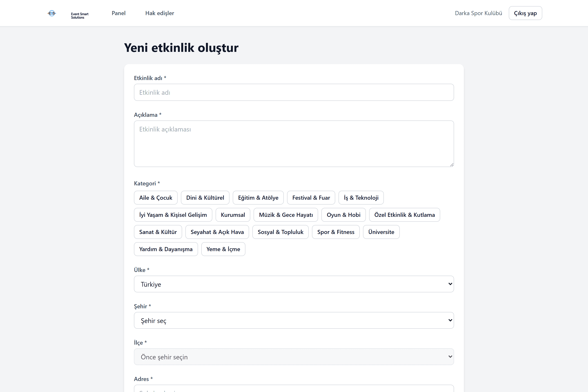Select the Sanat & Kültür category
This screenshot has height=392, width=588.
pos(158,232)
